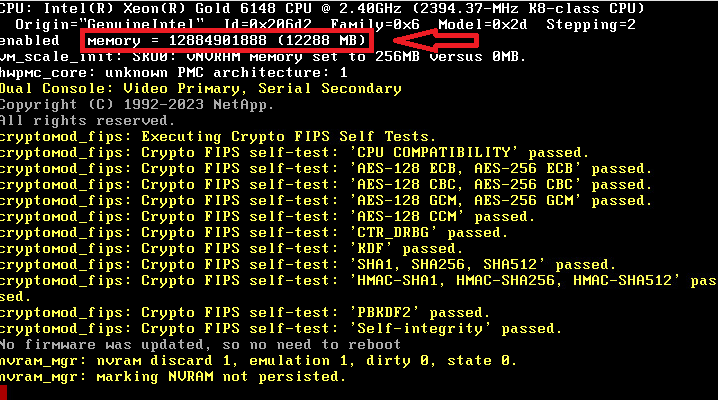This screenshot has width=718, height=400.
Task: Click the 'CTR_DRBG' self-test line
Action: [x=240, y=232]
